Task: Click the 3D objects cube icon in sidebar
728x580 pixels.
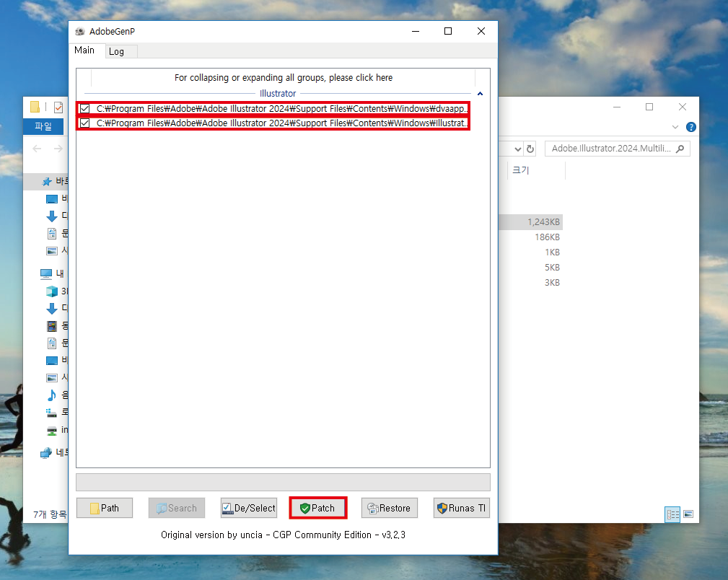Action: pyautogui.click(x=52, y=291)
